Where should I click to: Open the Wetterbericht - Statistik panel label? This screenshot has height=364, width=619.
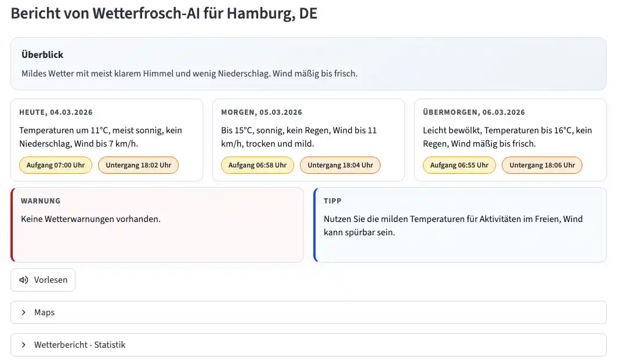79,345
